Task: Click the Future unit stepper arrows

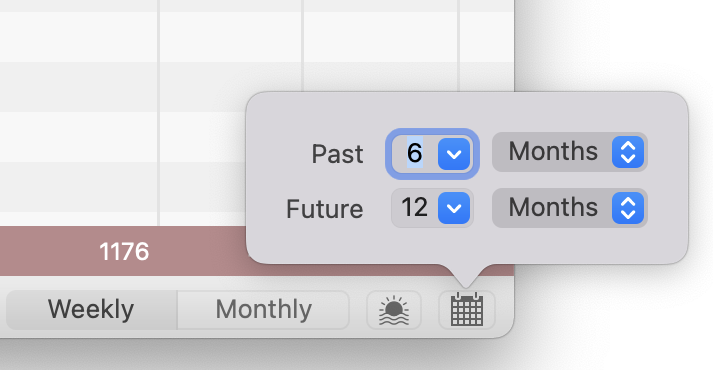Action: 628,208
